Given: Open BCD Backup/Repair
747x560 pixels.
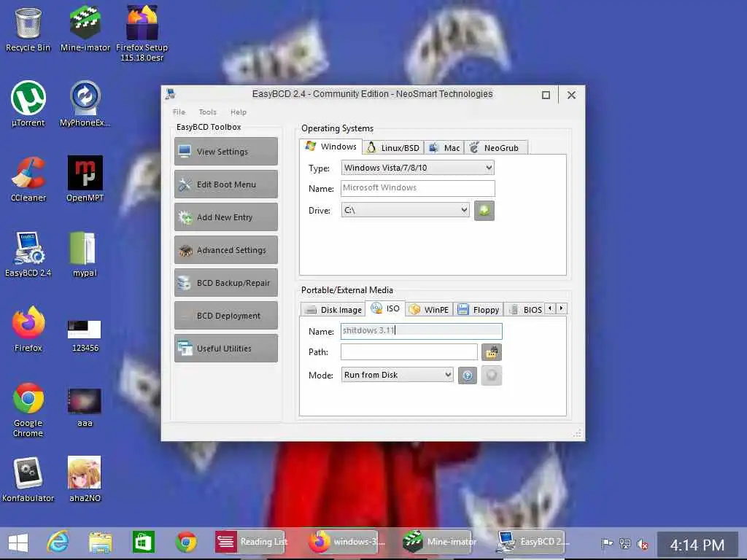Looking at the screenshot, I should tap(226, 283).
